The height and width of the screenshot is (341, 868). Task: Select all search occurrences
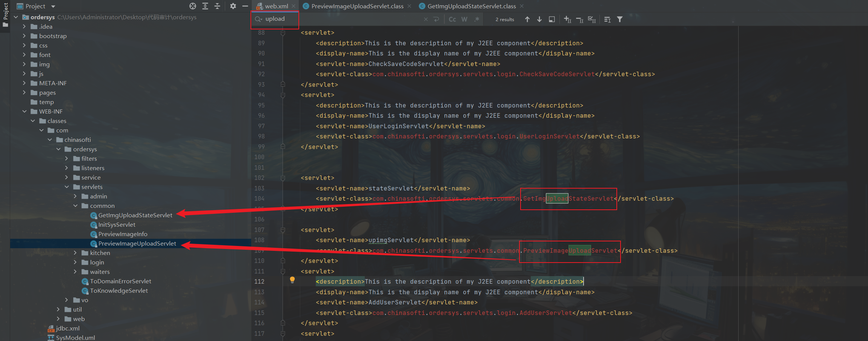click(592, 19)
